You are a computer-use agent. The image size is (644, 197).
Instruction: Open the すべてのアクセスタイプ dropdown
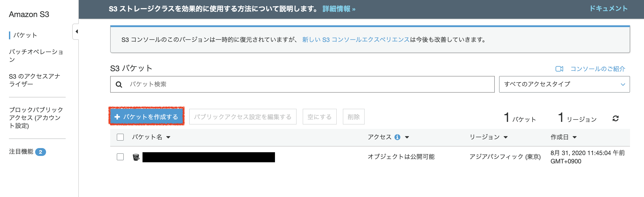point(564,84)
